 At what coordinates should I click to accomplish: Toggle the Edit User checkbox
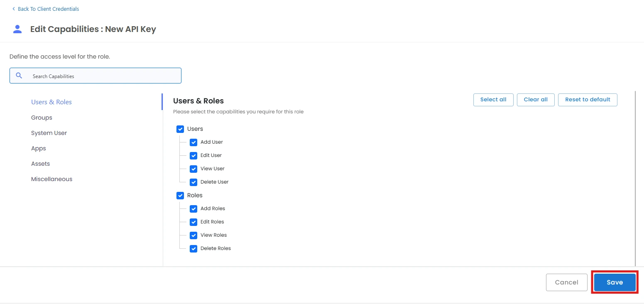coord(193,155)
